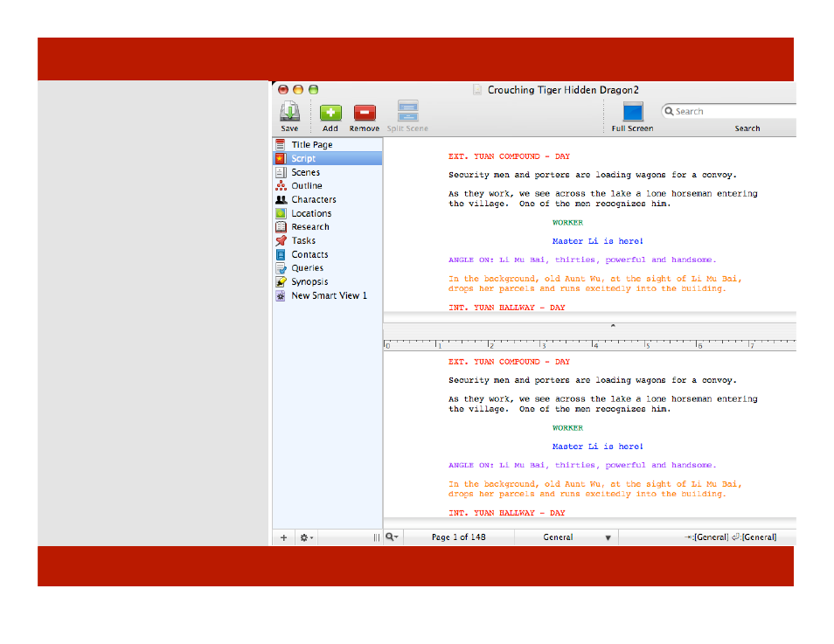
Task: Click the magnifier icon in the search field
Action: point(669,111)
